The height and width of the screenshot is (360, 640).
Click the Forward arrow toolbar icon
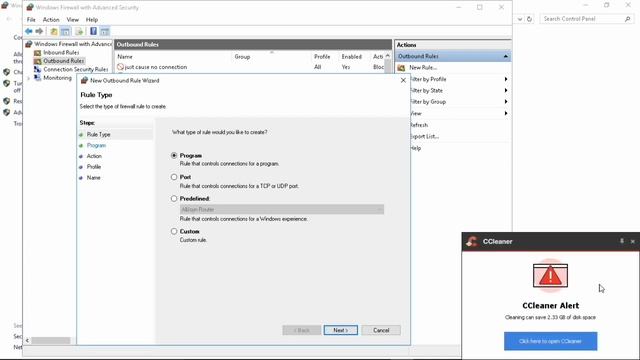[x=39, y=31]
